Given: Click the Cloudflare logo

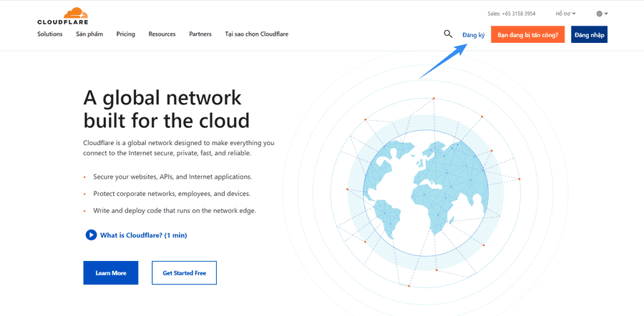Looking at the screenshot, I should click(62, 16).
